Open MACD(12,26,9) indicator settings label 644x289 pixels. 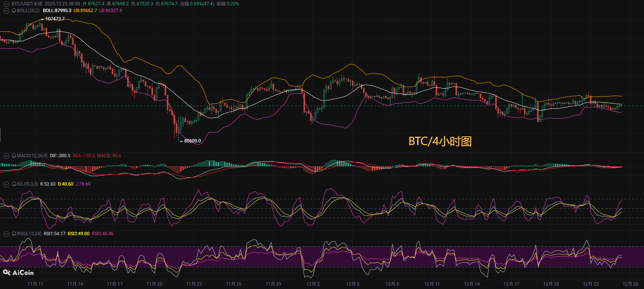32,156
